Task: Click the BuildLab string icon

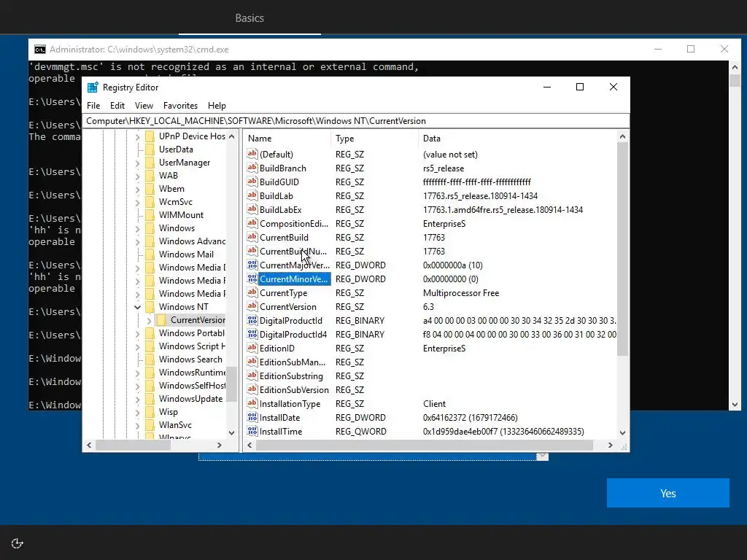Action: (252, 195)
